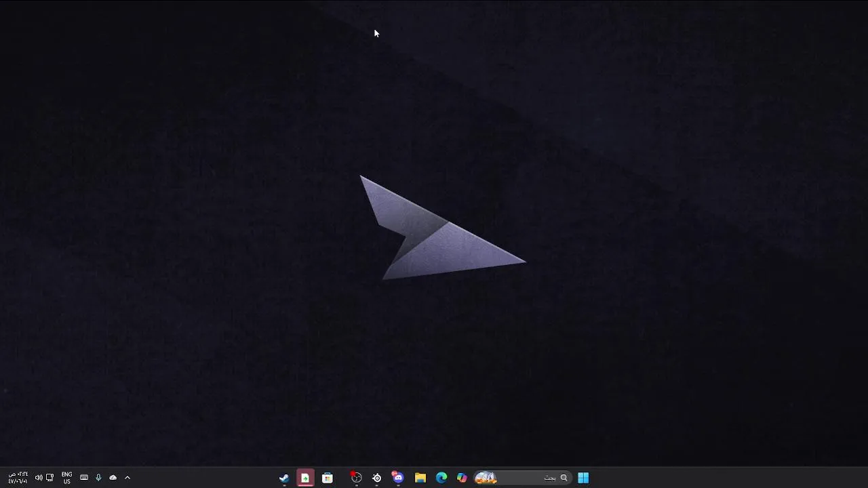The height and width of the screenshot is (488, 868).
Task: Launch Microsoft Edge browser
Action: tap(441, 478)
